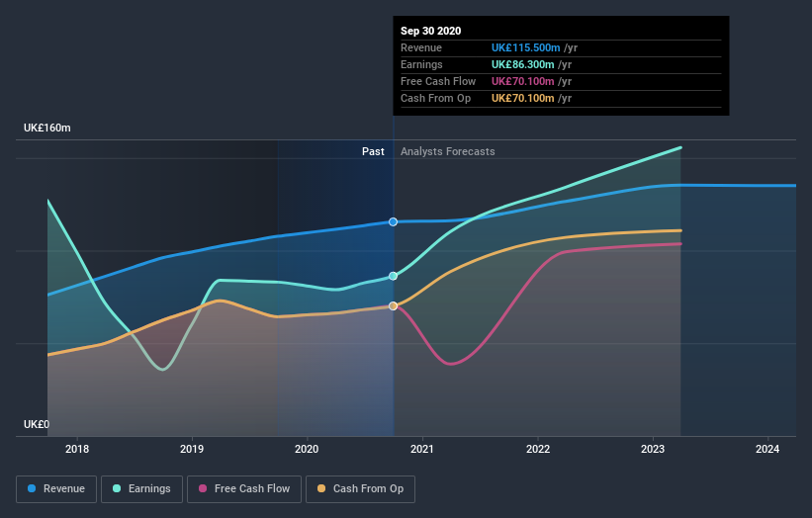The width and height of the screenshot is (812, 518).
Task: Click the Cash From Op label in tooltip
Action: (435, 98)
